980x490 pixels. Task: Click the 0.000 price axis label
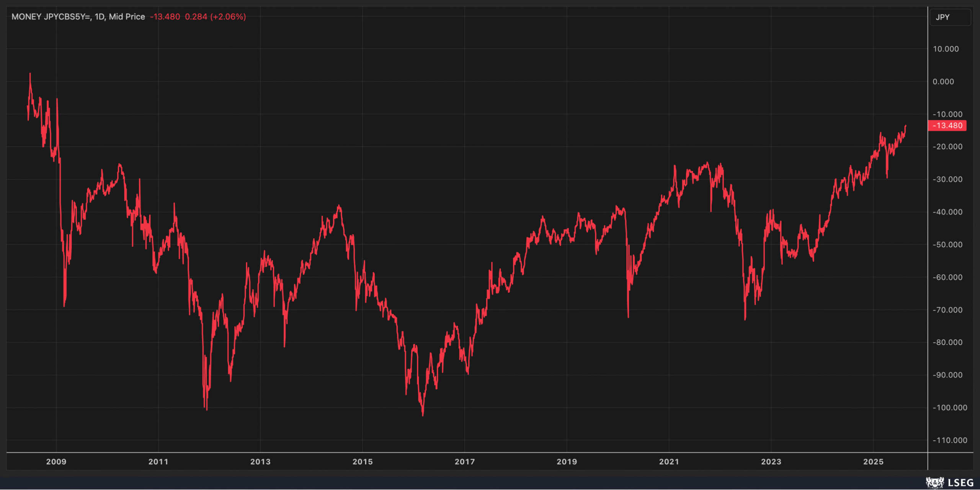pos(943,82)
